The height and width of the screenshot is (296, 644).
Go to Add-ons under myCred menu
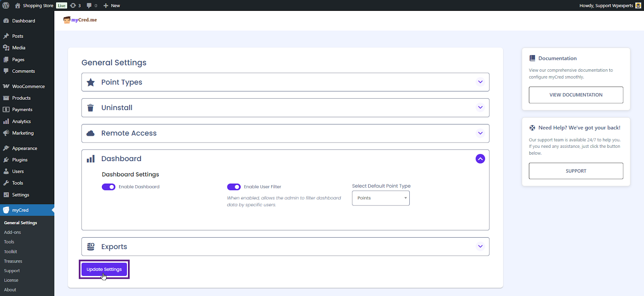coord(12,232)
